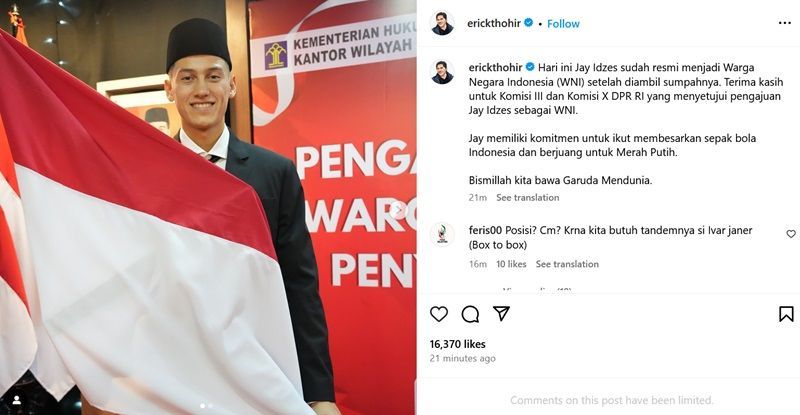Image resolution: width=800 pixels, height=415 pixels.
Task: Click the tagged people icon on photo
Action: (16, 400)
